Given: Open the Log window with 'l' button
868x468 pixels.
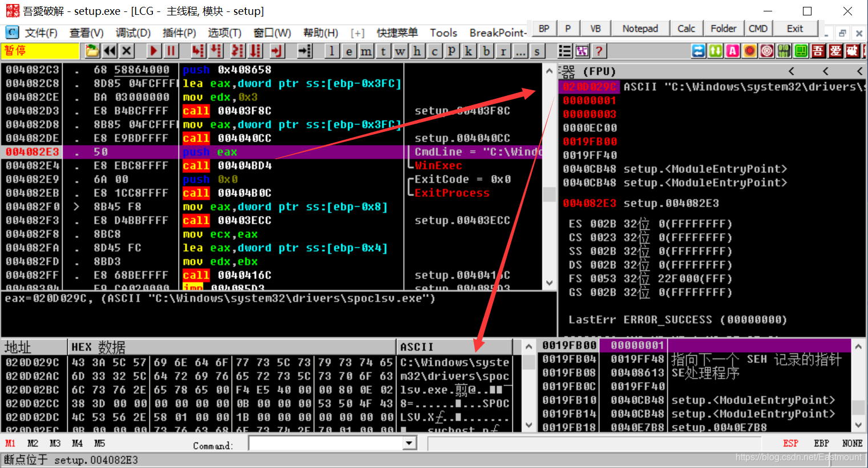Looking at the screenshot, I should 332,51.
